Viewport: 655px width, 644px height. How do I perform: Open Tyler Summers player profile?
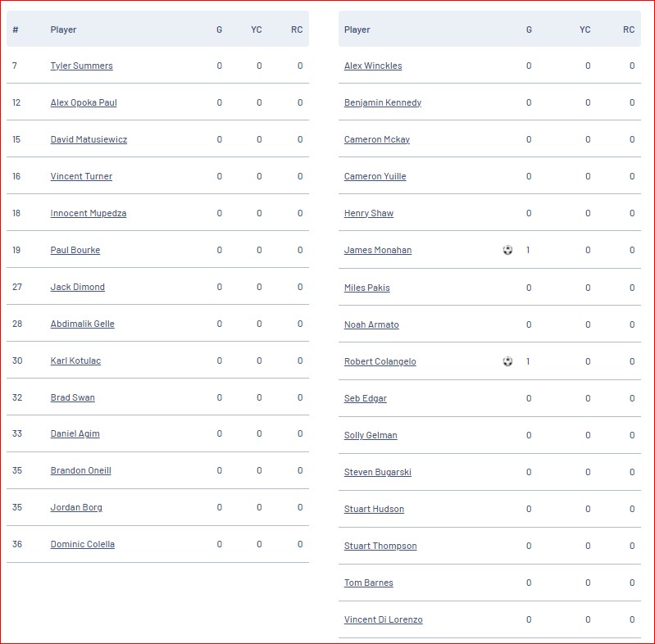[x=81, y=66]
